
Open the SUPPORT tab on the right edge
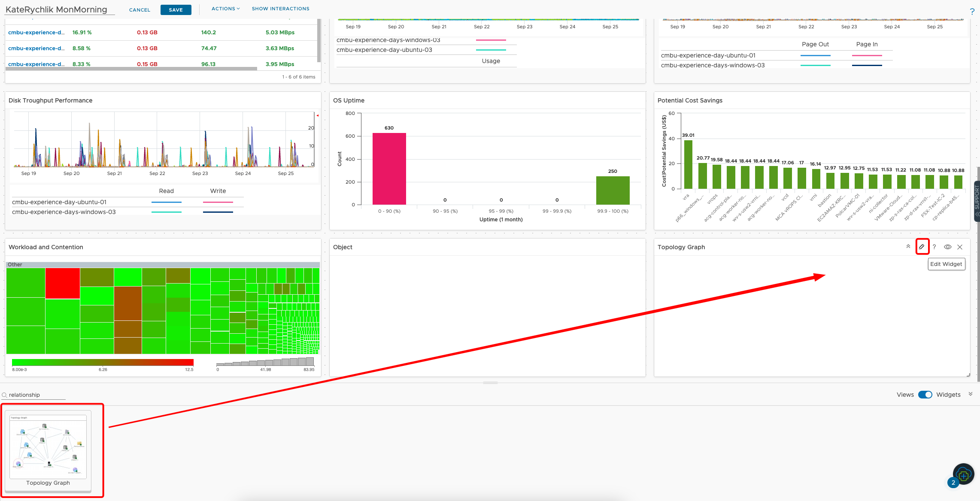[x=976, y=202]
